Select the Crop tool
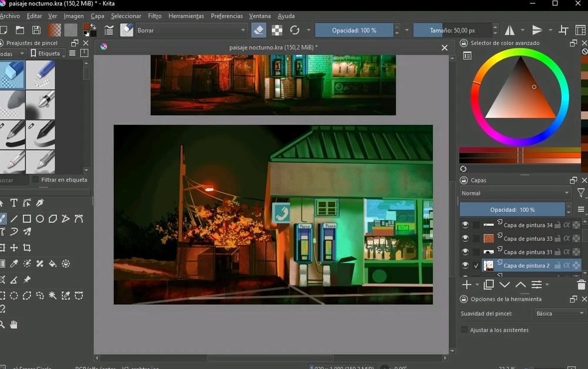 (x=27, y=248)
